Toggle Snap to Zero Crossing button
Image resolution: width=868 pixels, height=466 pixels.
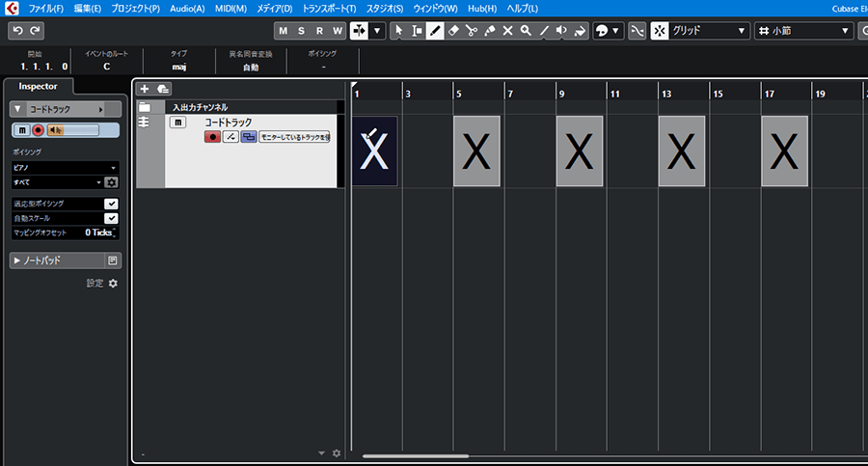(637, 31)
